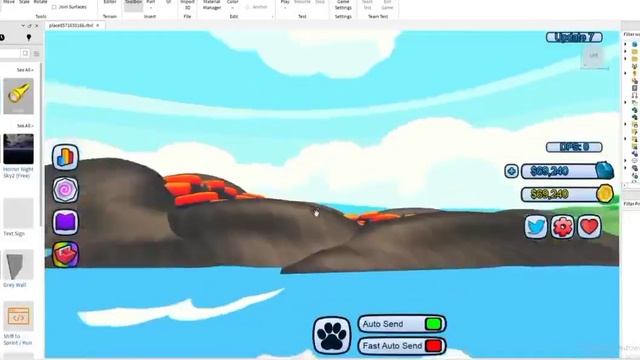Open the purple folder inventory icon

[65, 222]
